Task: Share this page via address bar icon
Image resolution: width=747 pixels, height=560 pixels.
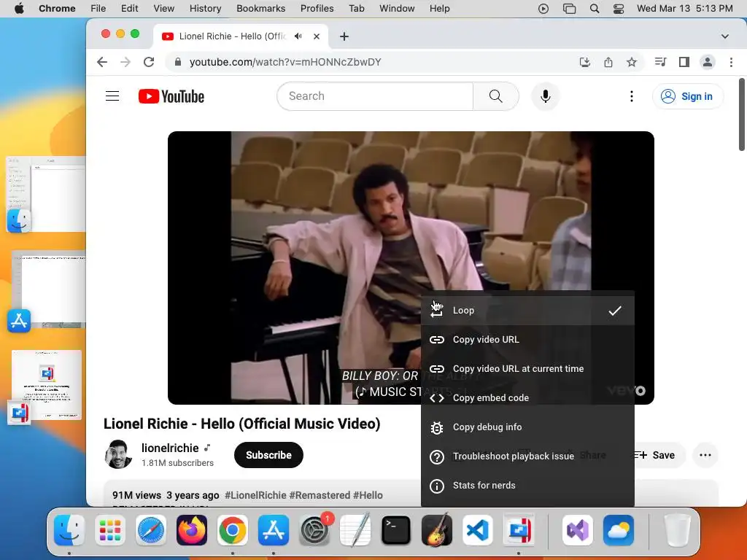Action: [608, 62]
